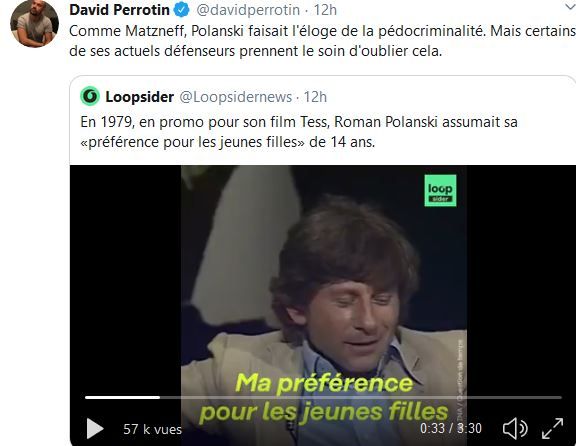Open the Loopsider account name
Screen dimensions: 576x446
(x=140, y=97)
